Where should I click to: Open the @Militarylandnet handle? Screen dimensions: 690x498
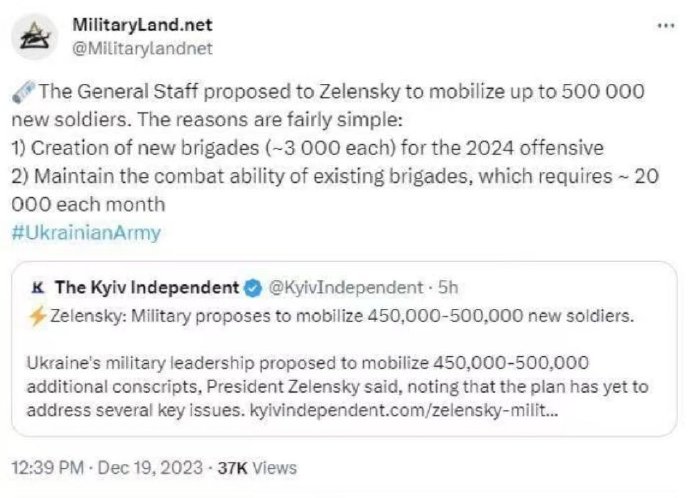[143, 48]
